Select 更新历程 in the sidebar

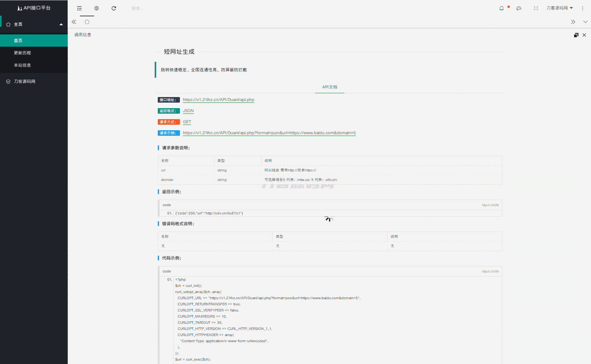pos(22,53)
